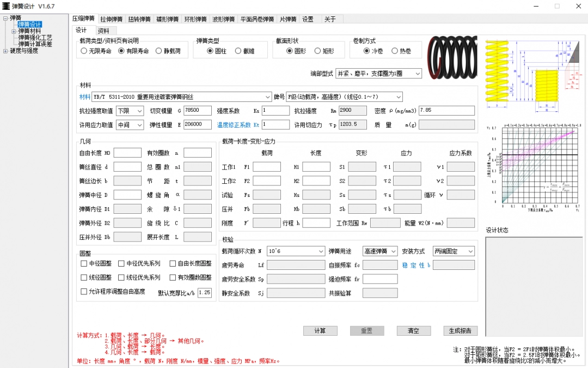Click the 计算 button
The height and width of the screenshot is (368, 588).
[320, 330]
